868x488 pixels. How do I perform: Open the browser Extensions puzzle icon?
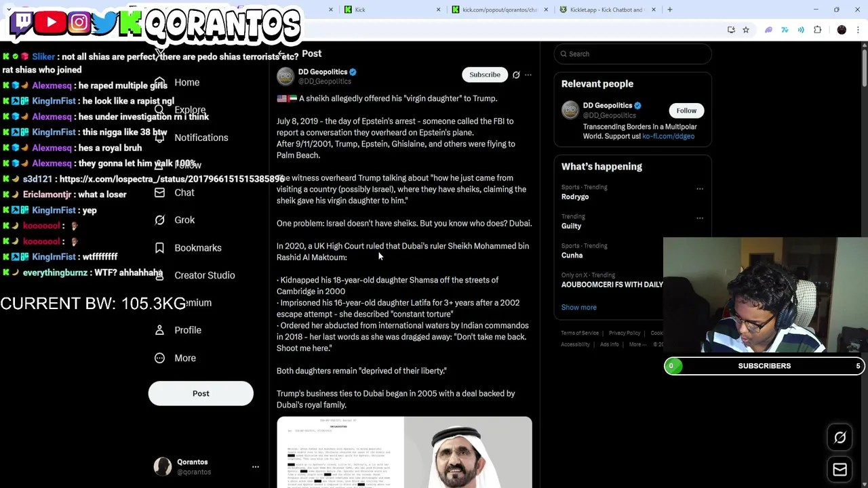[x=817, y=30]
